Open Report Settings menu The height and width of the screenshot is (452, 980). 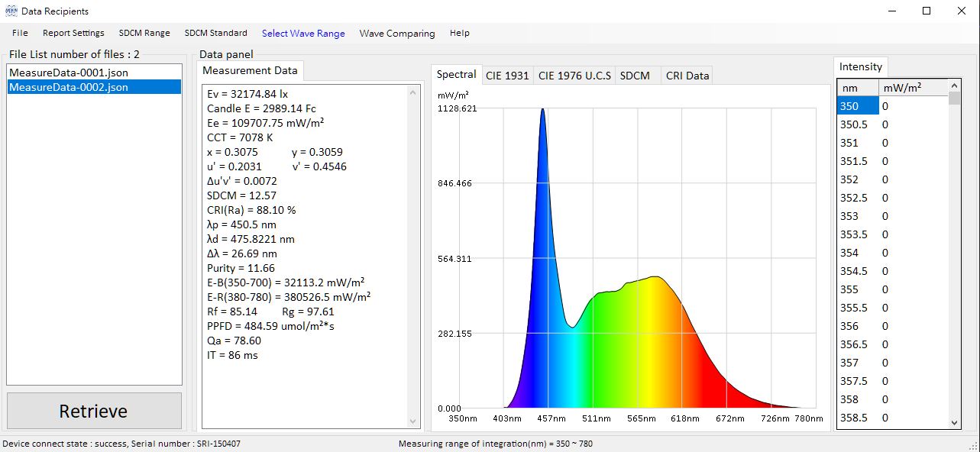click(x=73, y=33)
